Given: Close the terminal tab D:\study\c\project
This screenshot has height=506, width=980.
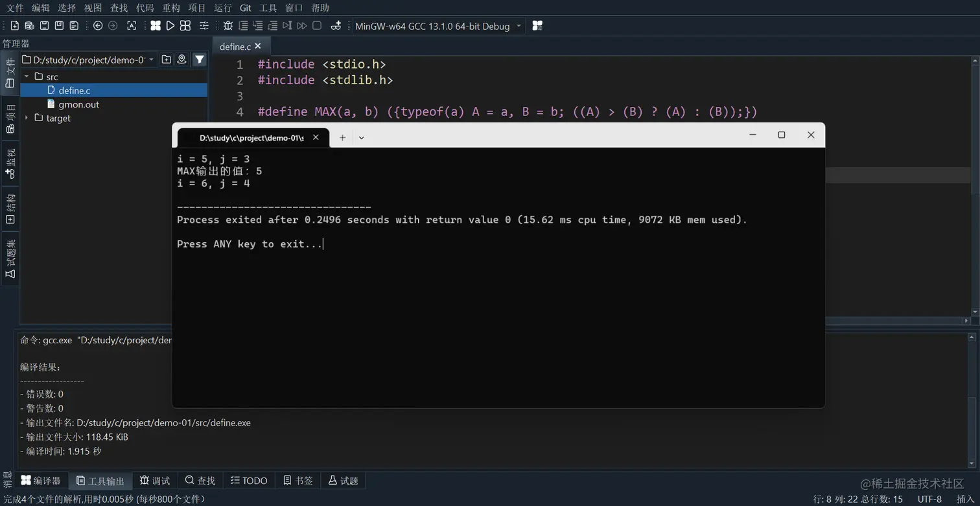Looking at the screenshot, I should [x=316, y=137].
